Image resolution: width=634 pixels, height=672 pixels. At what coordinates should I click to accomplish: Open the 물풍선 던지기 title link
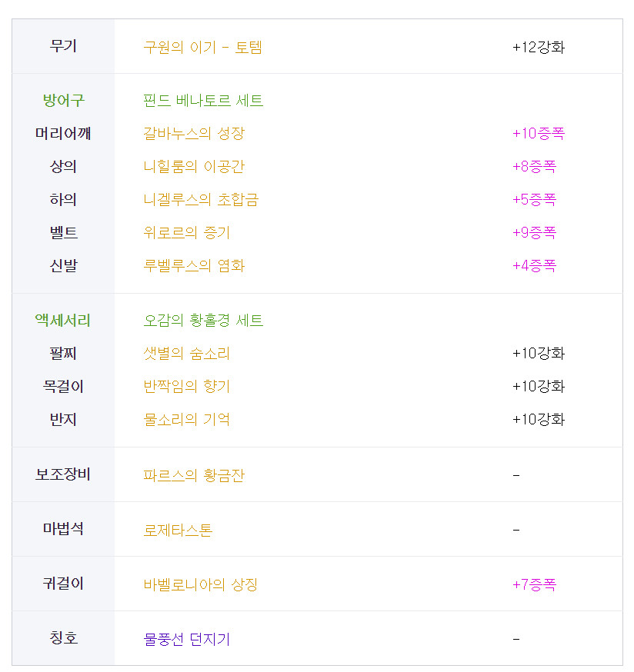coord(187,639)
